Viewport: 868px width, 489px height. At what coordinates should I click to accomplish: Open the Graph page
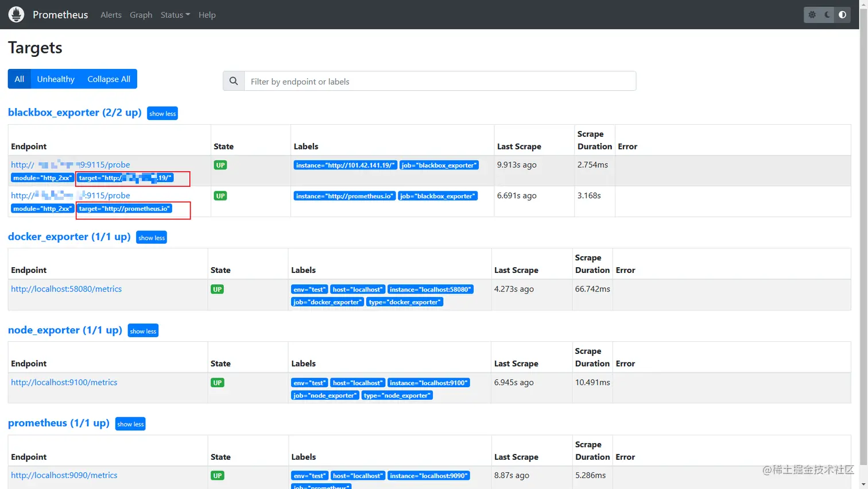click(141, 15)
